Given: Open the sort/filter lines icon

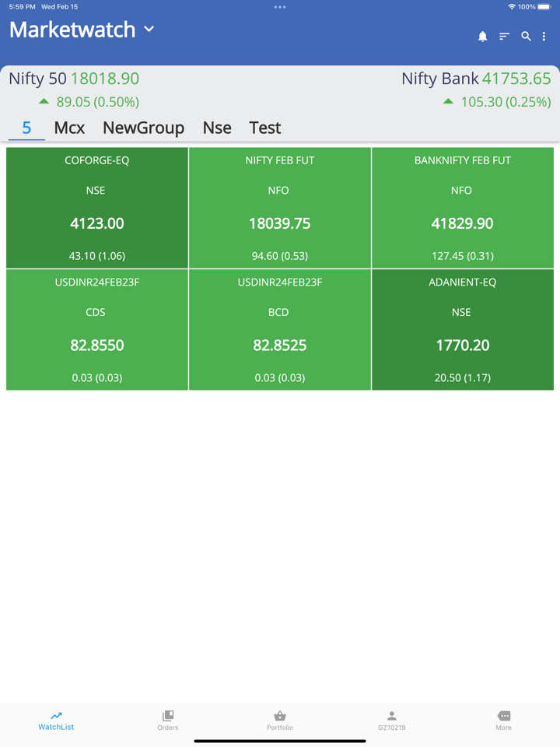Looking at the screenshot, I should coord(504,37).
